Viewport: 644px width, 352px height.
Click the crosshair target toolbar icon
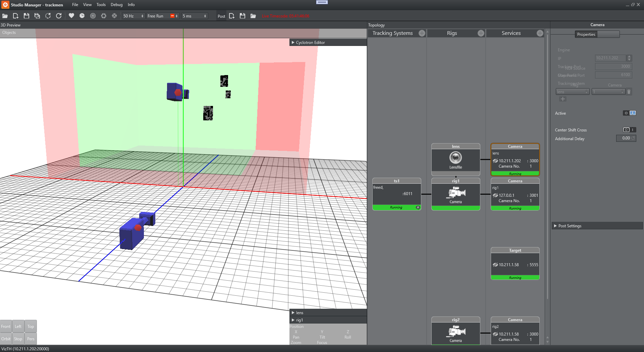(x=114, y=16)
